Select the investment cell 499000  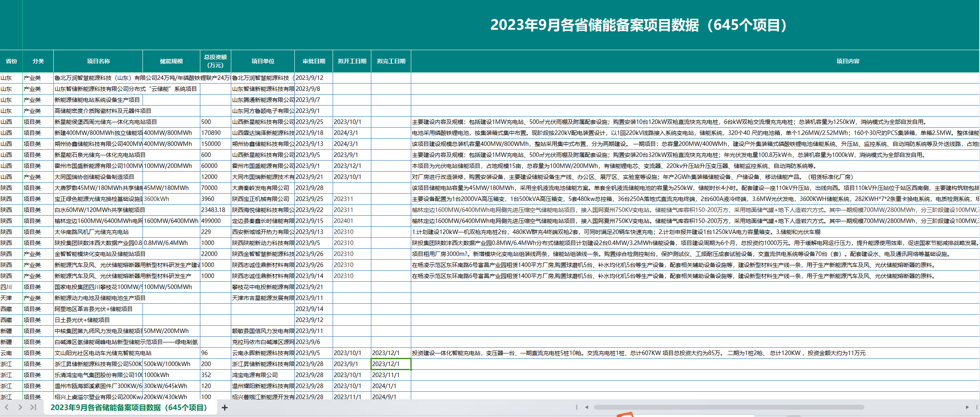(215, 221)
